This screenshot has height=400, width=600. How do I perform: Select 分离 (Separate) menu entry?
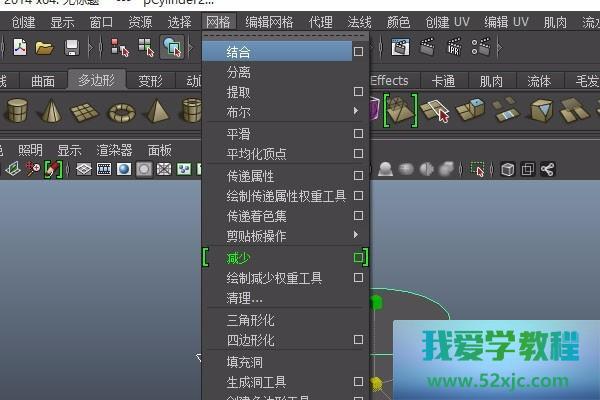[x=239, y=72]
